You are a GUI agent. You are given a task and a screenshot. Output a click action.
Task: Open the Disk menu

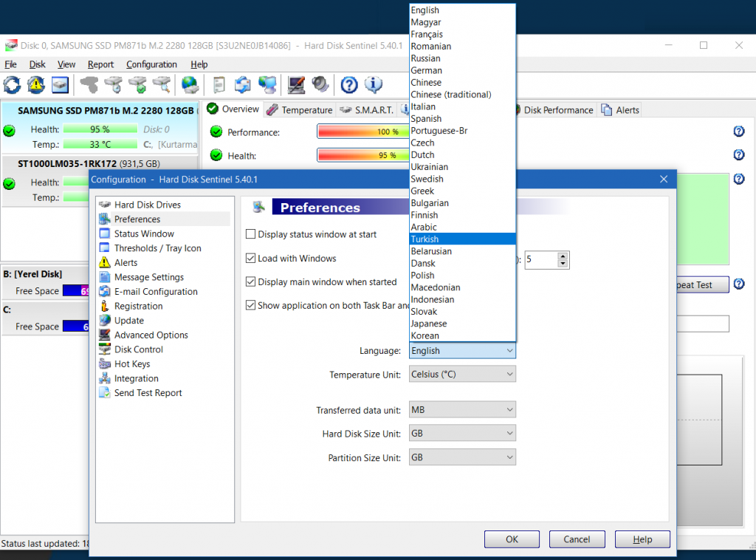37,64
